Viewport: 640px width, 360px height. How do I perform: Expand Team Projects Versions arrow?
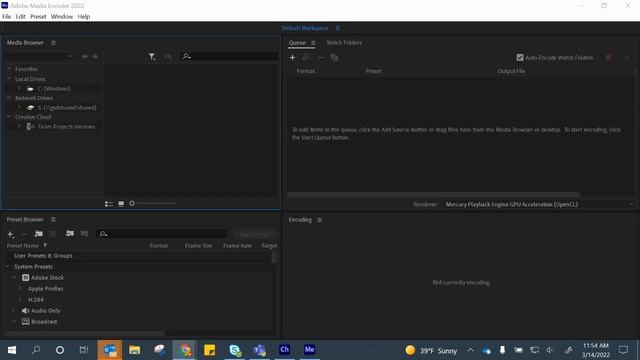[x=19, y=126]
